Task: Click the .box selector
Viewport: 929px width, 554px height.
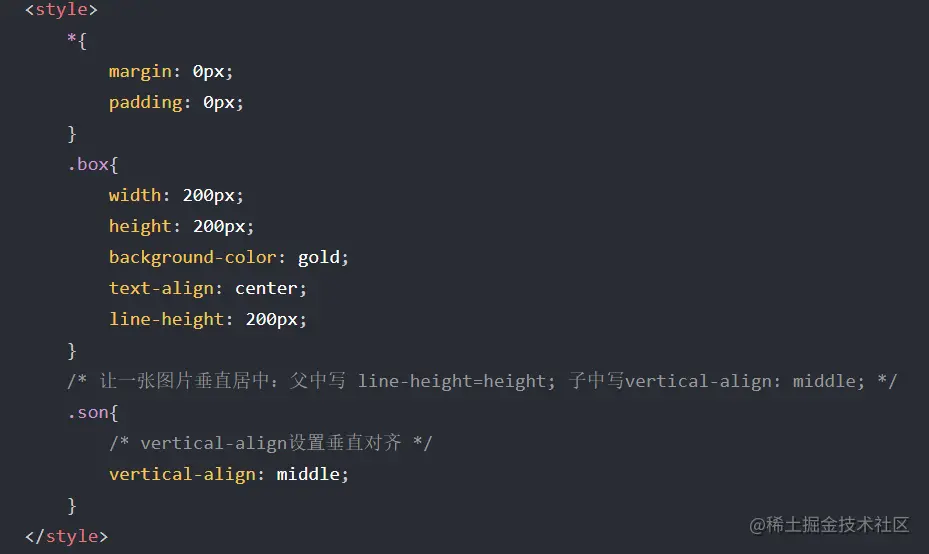Action: 88,164
